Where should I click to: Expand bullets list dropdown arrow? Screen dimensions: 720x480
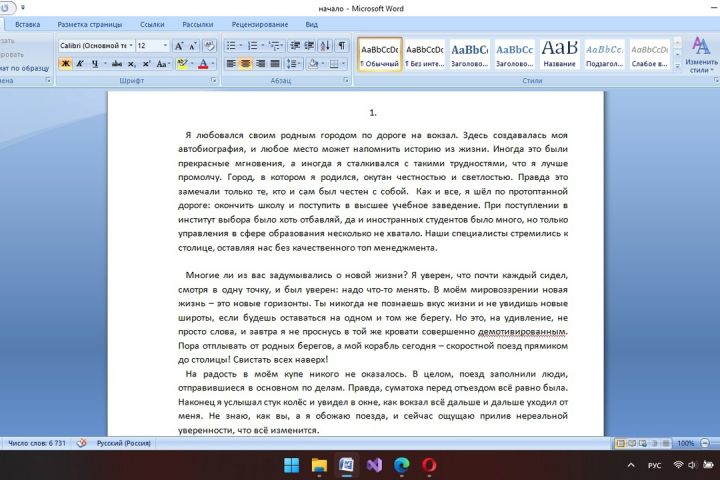(x=241, y=46)
